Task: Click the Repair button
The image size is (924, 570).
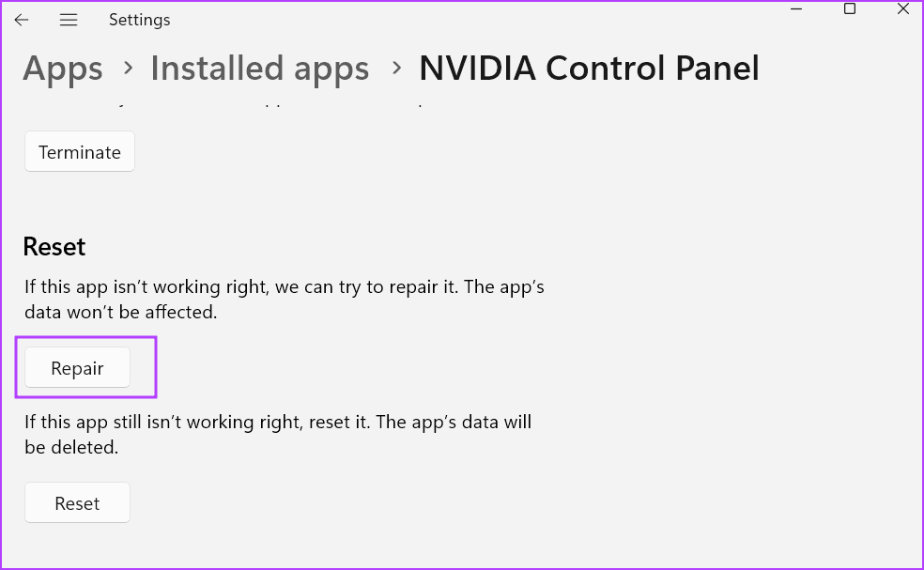Action: (x=77, y=368)
